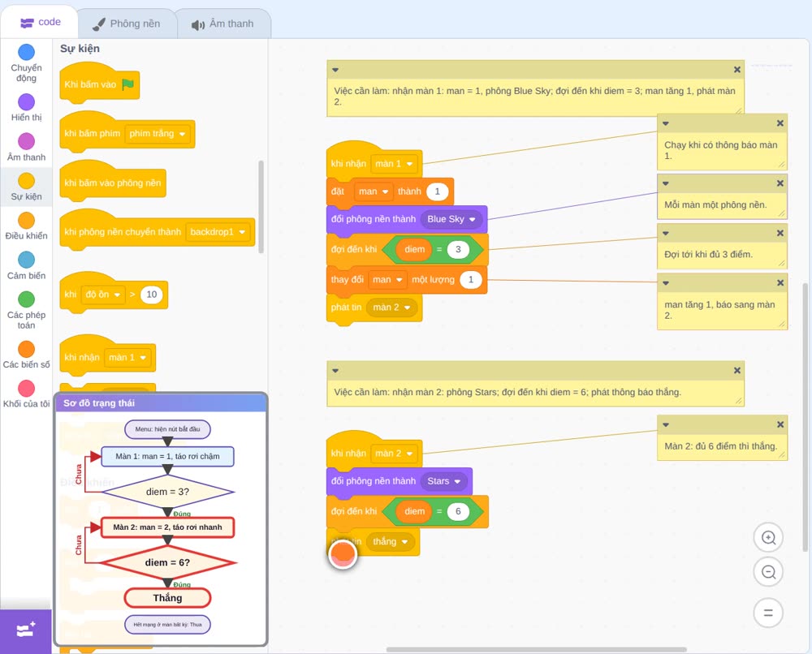
Task: Click the block palette vertical scrollbar
Action: 261,207
